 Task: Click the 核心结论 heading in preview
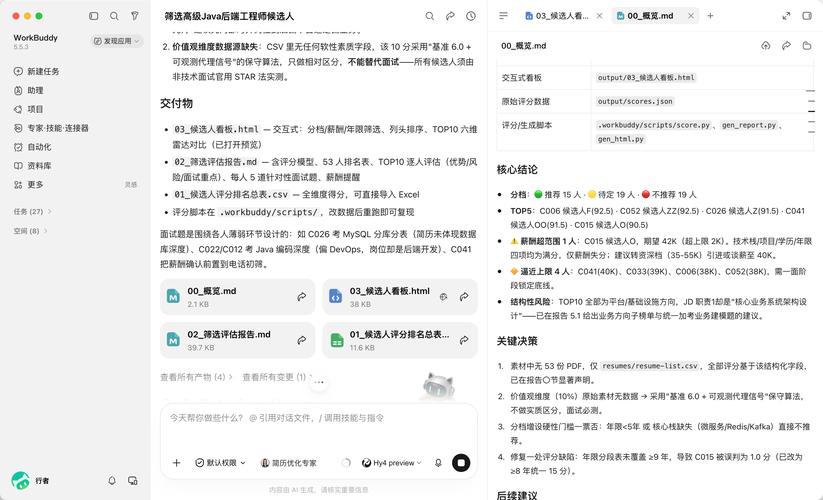[517, 169]
